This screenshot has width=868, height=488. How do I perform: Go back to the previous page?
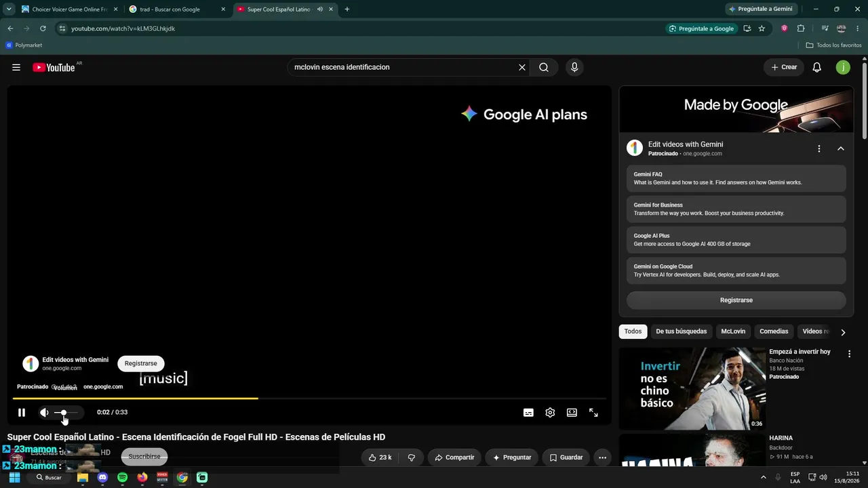(x=10, y=28)
